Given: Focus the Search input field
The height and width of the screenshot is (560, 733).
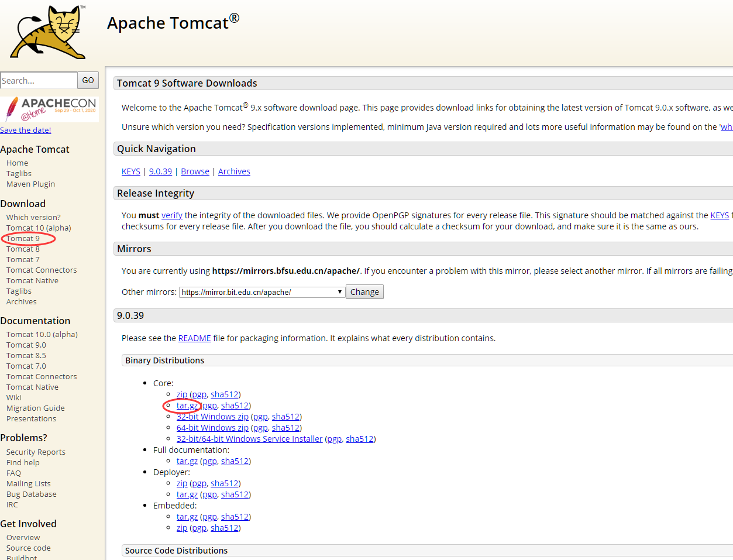Looking at the screenshot, I should pyautogui.click(x=39, y=80).
